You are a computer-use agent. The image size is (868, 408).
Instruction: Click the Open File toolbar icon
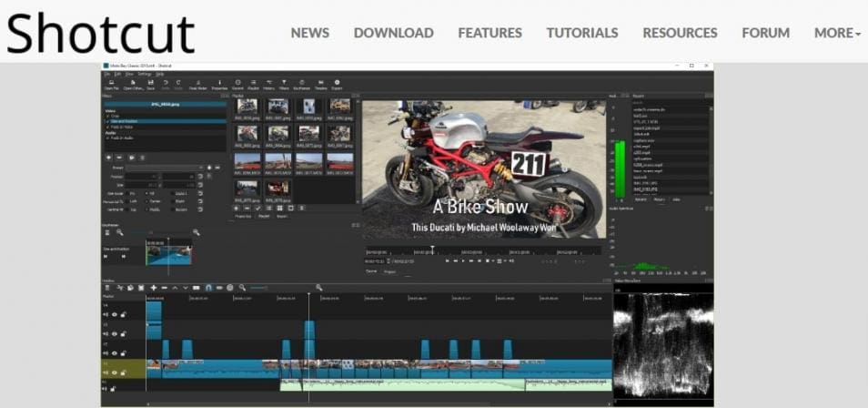pos(111,84)
